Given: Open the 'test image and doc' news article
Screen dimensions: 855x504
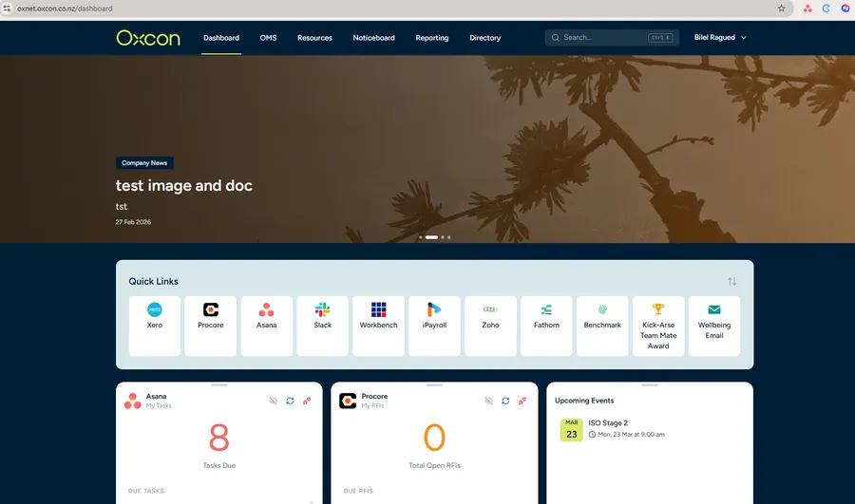Looking at the screenshot, I should click(184, 186).
